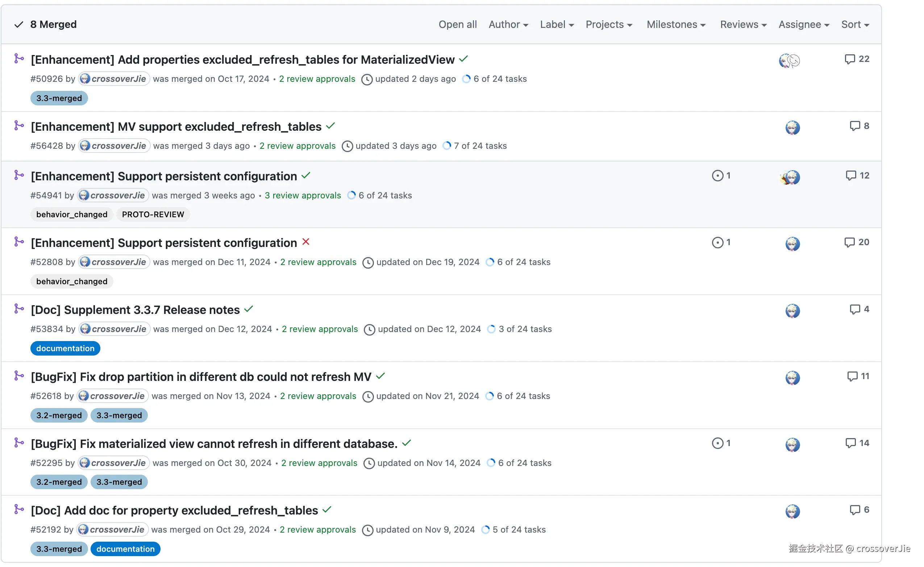Click linked issue icon on PR #52295
This screenshot has height=567, width=924.
[717, 443]
